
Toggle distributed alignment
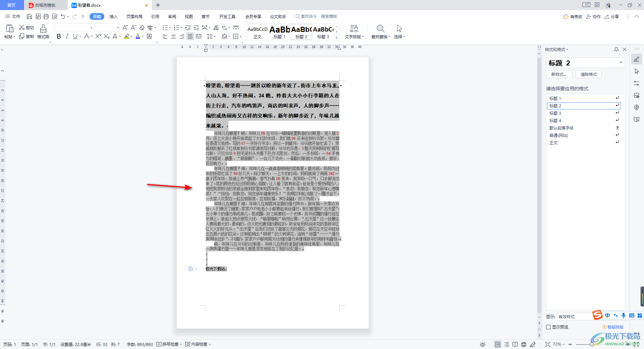199,36
